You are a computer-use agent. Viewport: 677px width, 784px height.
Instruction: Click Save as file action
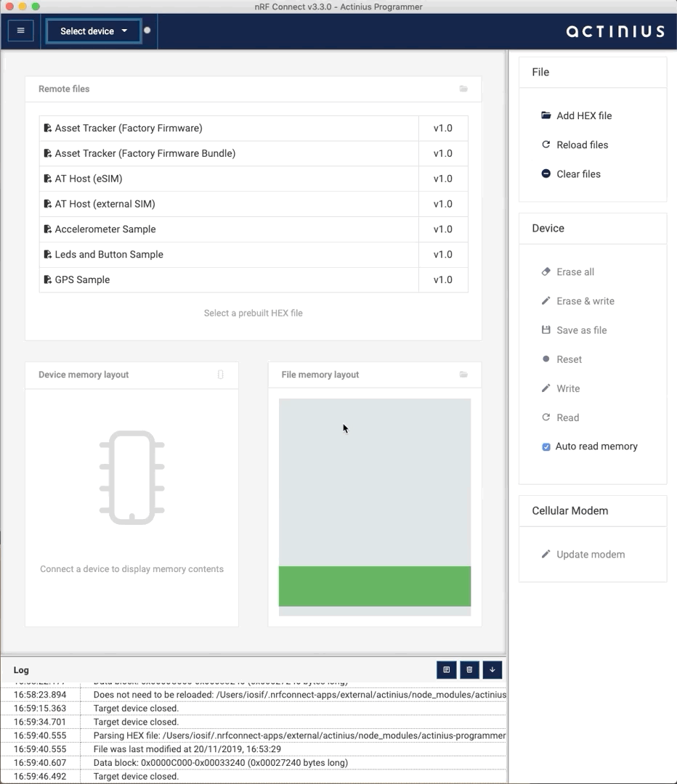click(574, 330)
